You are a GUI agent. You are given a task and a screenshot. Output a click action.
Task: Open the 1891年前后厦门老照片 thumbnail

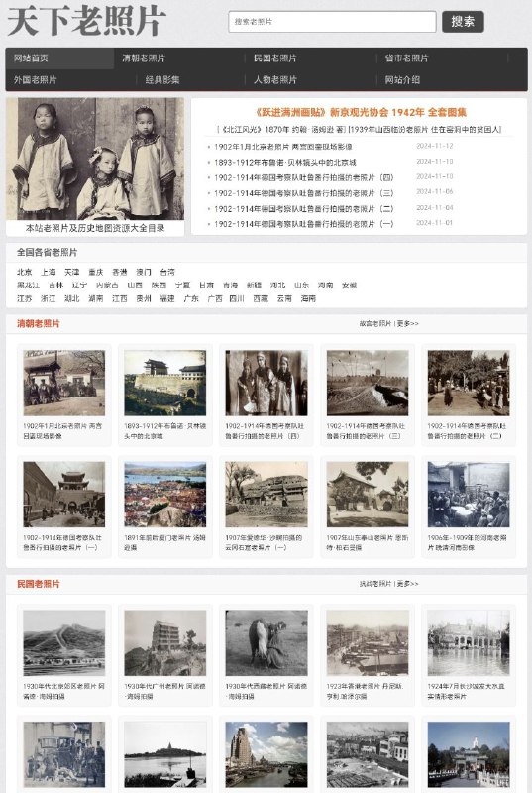165,494
